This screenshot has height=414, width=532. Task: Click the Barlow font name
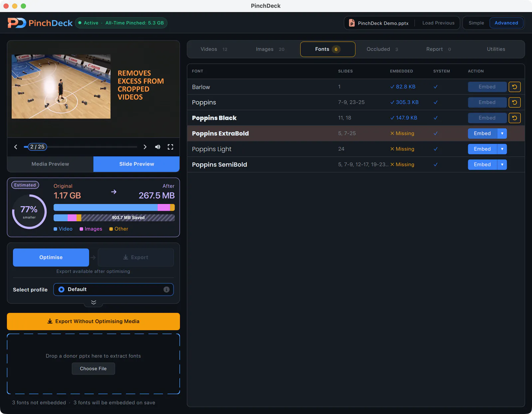[x=201, y=87]
